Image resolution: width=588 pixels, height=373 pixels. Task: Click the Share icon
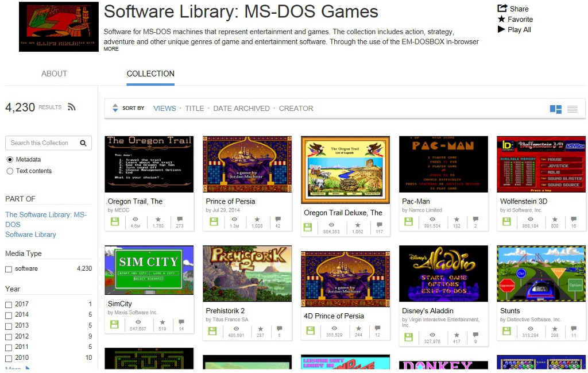coord(502,9)
